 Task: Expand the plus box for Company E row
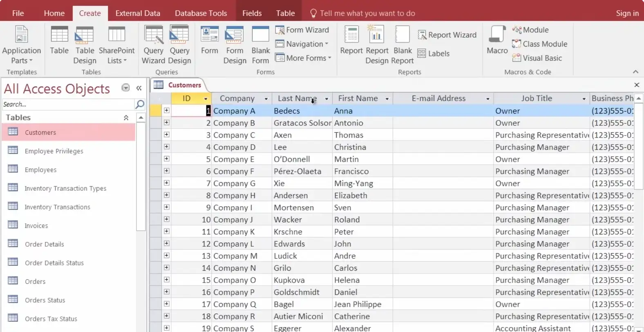[x=166, y=159]
